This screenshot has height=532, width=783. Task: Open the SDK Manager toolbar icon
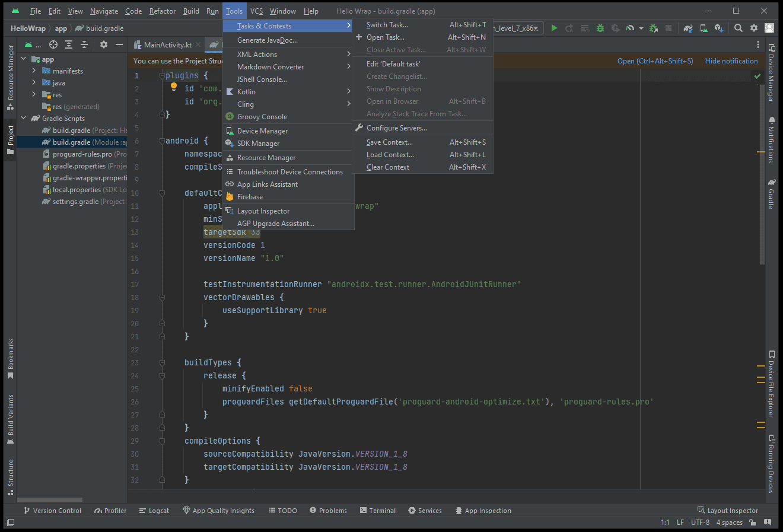pos(718,28)
